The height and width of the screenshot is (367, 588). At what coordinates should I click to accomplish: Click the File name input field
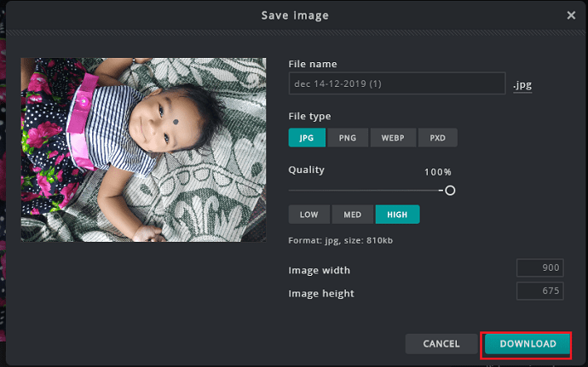[x=397, y=83]
